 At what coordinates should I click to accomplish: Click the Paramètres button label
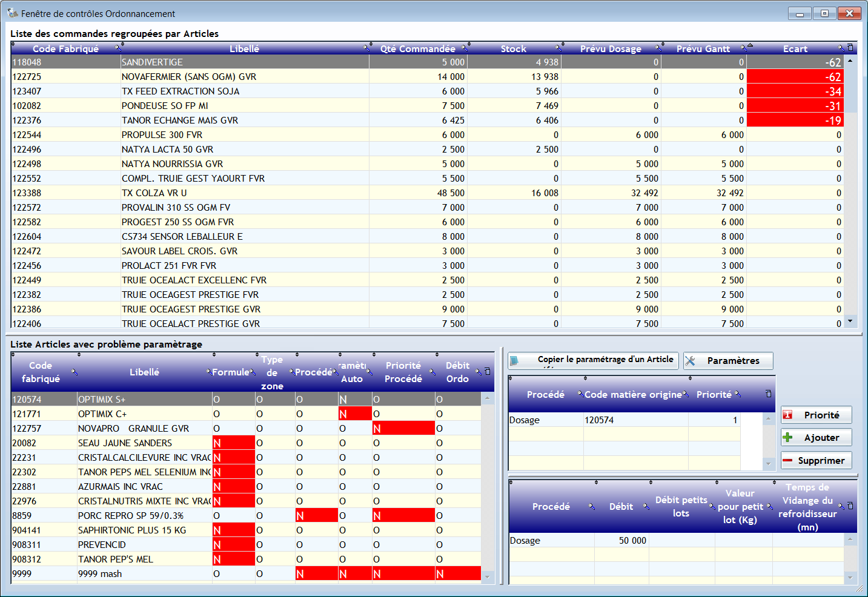(x=733, y=361)
